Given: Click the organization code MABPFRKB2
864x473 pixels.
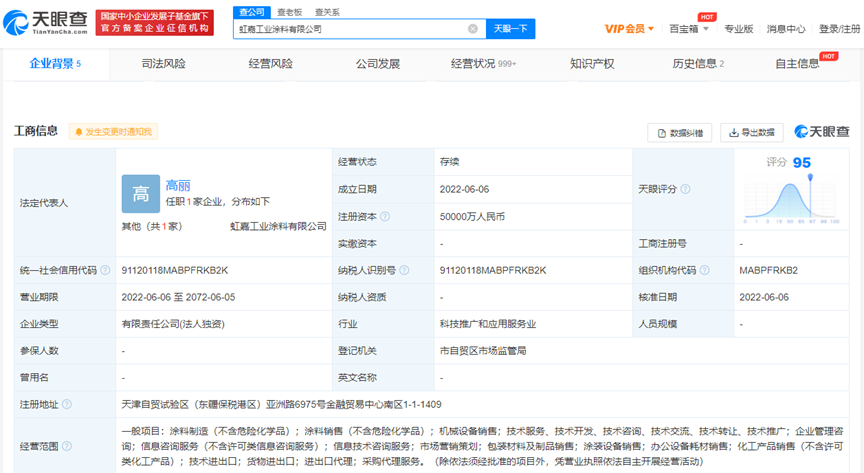Looking at the screenshot, I should click(x=768, y=270).
